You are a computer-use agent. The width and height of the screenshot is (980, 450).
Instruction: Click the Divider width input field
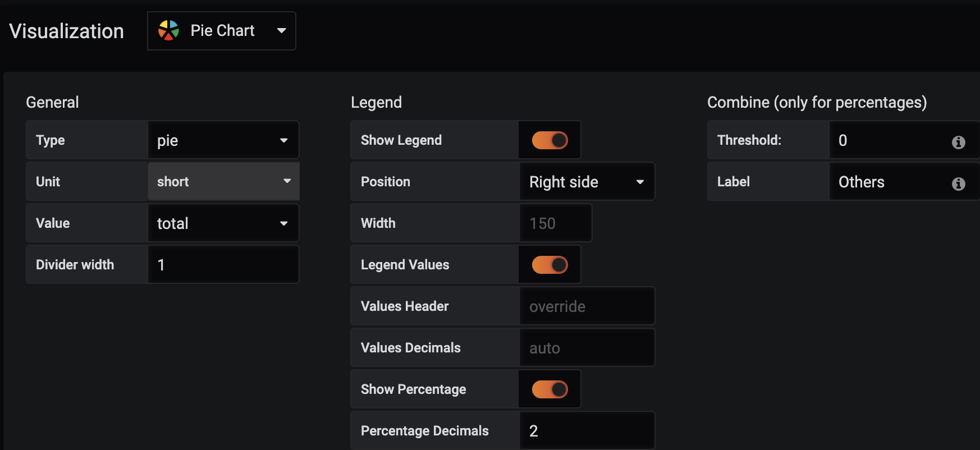tap(223, 265)
